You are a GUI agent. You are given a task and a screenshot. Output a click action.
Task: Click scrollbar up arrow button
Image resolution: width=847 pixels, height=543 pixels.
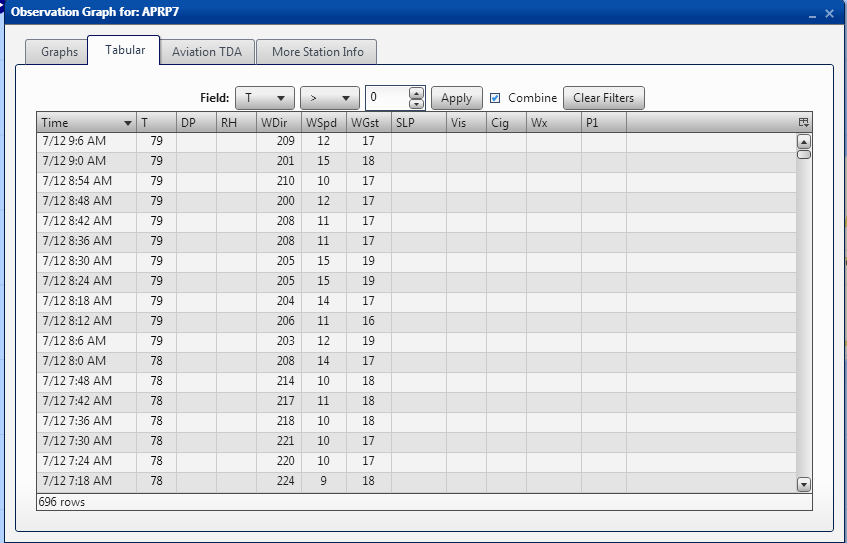pyautogui.click(x=803, y=141)
